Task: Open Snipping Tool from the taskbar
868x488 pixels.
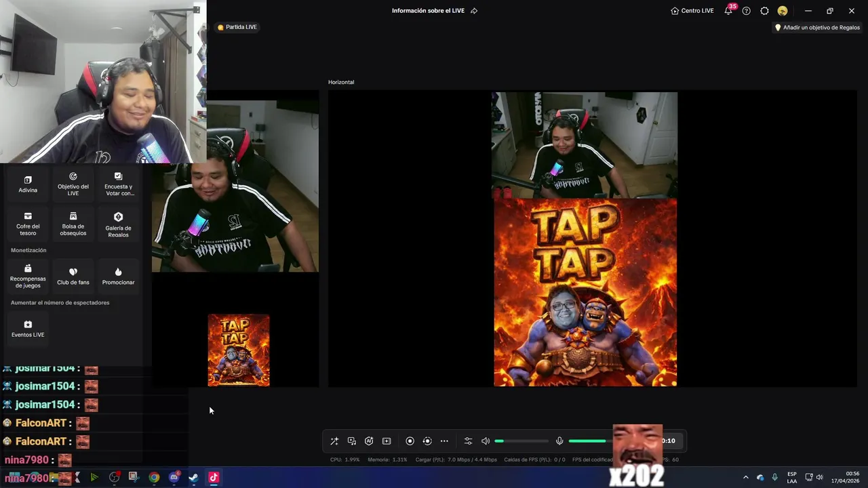Action: [134, 477]
